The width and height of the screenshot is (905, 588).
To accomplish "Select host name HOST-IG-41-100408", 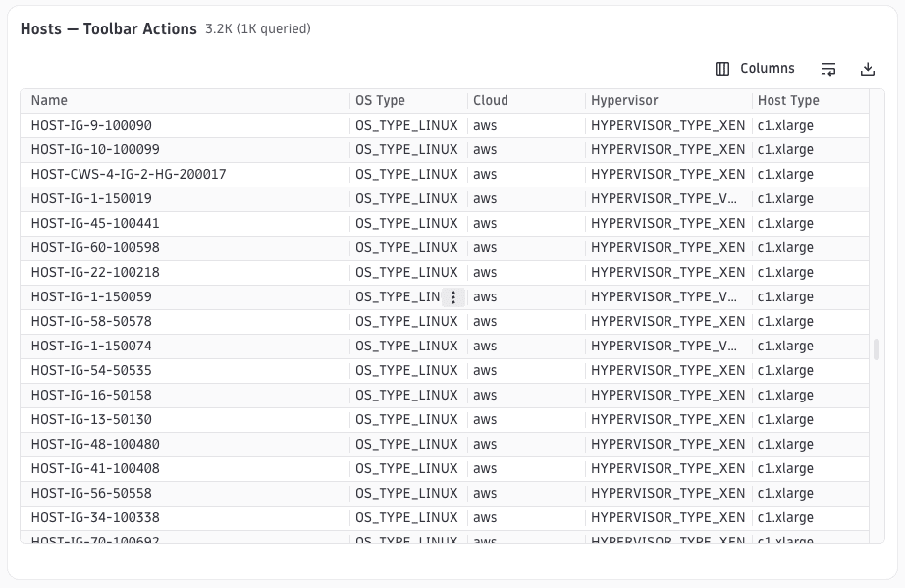I will (x=95, y=468).
